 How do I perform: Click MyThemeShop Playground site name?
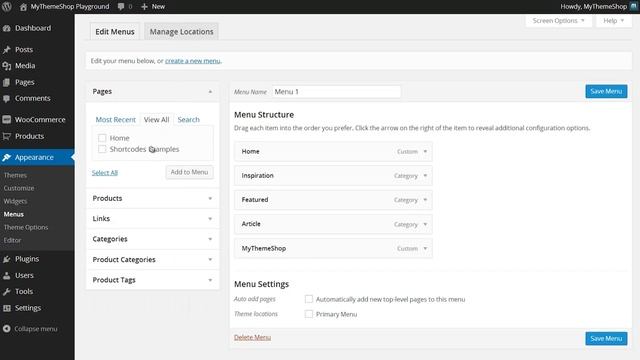pyautogui.click(x=70, y=7)
